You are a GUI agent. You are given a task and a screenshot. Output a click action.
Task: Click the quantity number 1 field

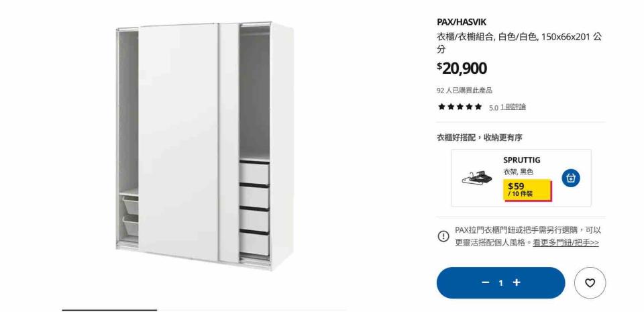(x=500, y=283)
